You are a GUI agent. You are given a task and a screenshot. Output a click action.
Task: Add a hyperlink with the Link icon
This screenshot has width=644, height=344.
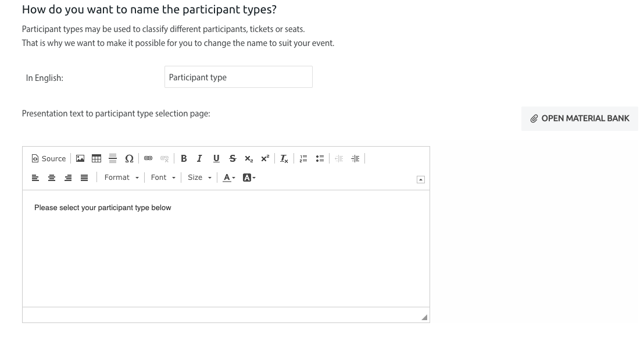[148, 158]
